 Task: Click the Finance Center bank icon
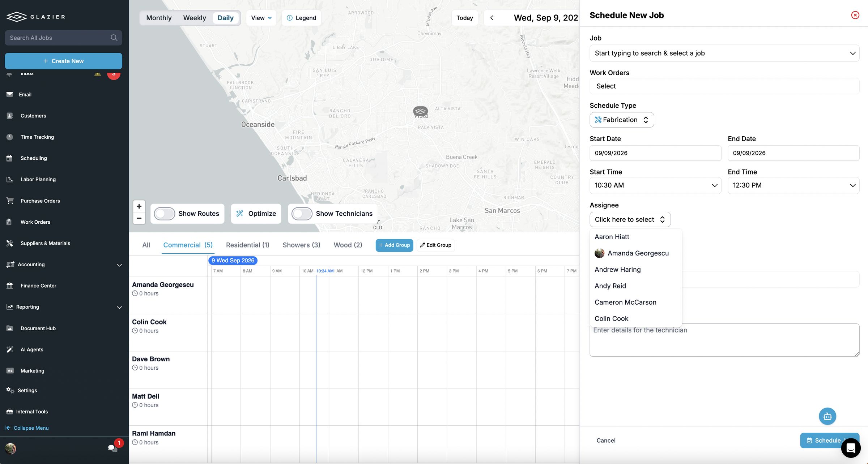click(10, 285)
